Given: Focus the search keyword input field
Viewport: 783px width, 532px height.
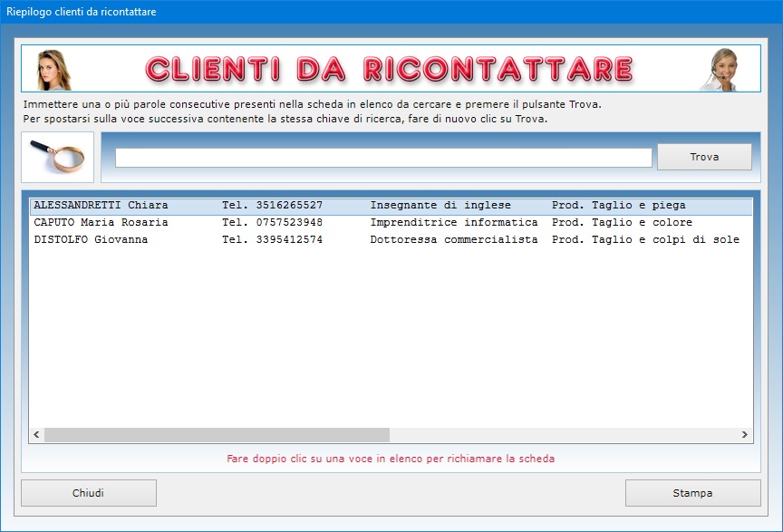Looking at the screenshot, I should click(383, 158).
